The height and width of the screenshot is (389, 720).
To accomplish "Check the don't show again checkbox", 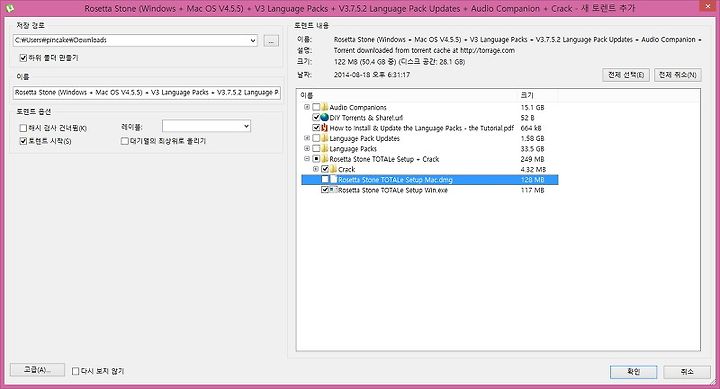I will point(76,371).
